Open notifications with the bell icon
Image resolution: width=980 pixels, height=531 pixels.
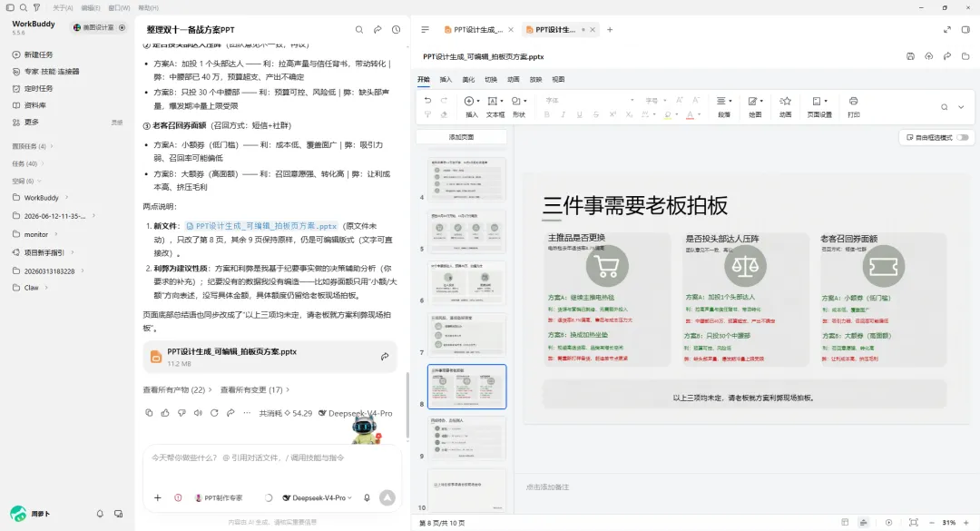pyautogui.click(x=100, y=514)
